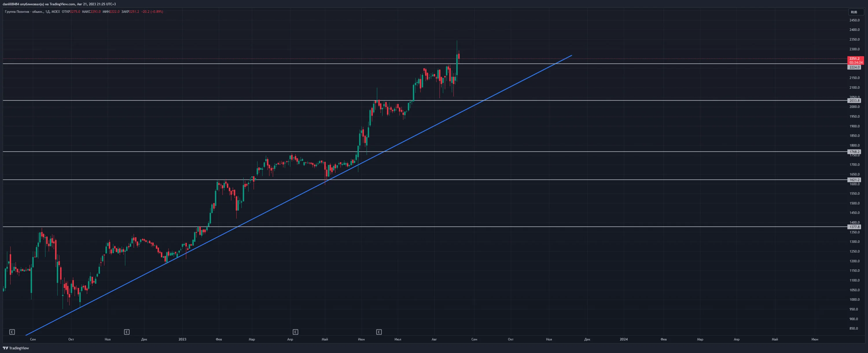Click the ЗАКР 2251.2 close value
868x353 pixels.
point(130,12)
